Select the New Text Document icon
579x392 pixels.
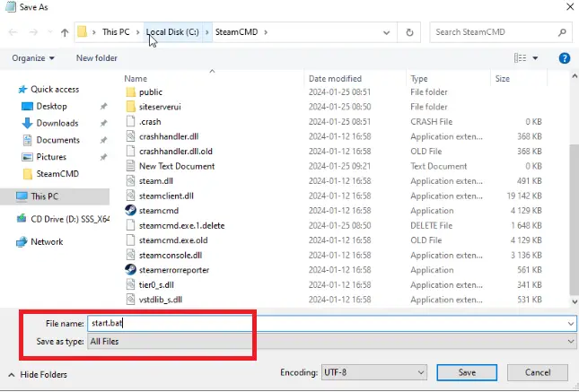coord(131,166)
